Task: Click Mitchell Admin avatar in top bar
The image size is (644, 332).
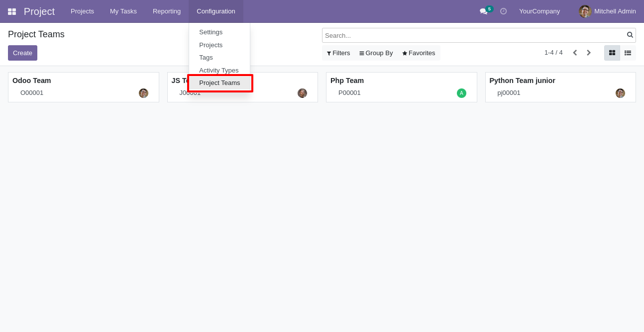Action: tap(585, 11)
